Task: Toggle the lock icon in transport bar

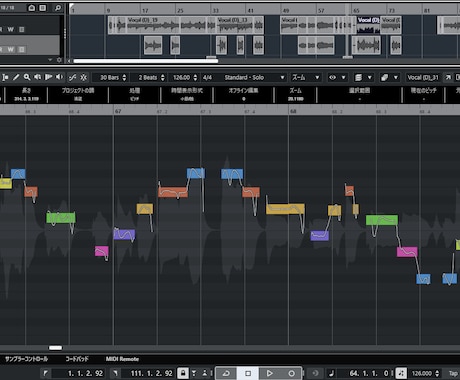Action: 183,373
